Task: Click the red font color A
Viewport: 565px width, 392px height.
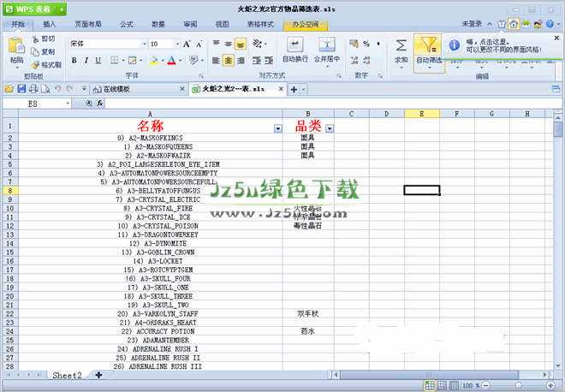Action: tap(171, 60)
